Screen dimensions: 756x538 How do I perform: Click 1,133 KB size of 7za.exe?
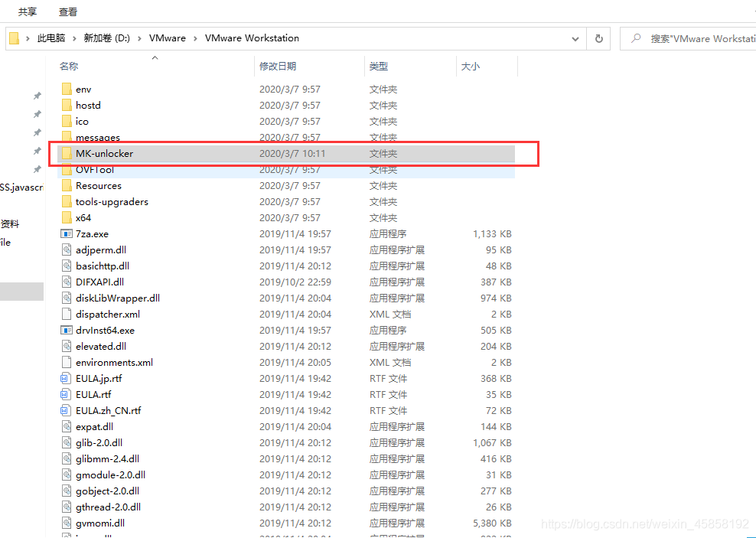[x=492, y=234]
